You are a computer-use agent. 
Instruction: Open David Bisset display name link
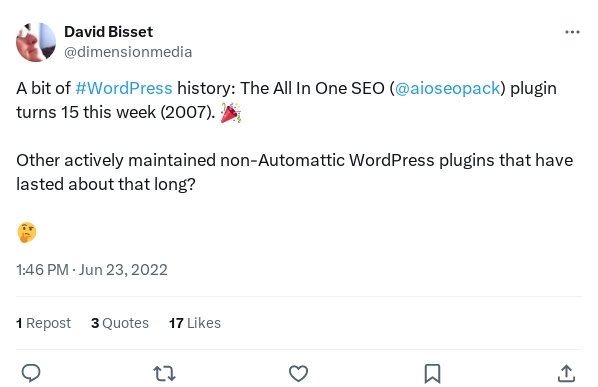108,32
